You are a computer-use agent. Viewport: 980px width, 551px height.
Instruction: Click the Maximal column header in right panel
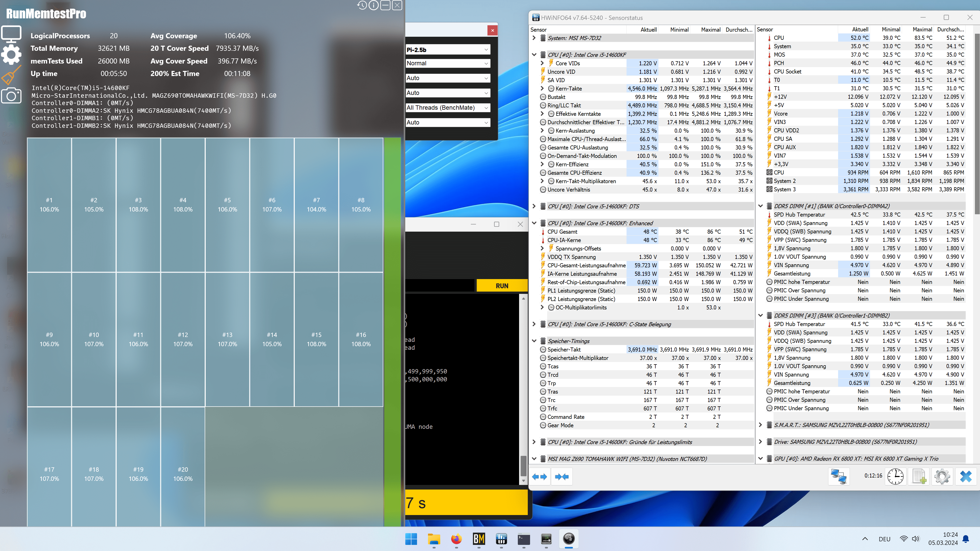(x=922, y=30)
